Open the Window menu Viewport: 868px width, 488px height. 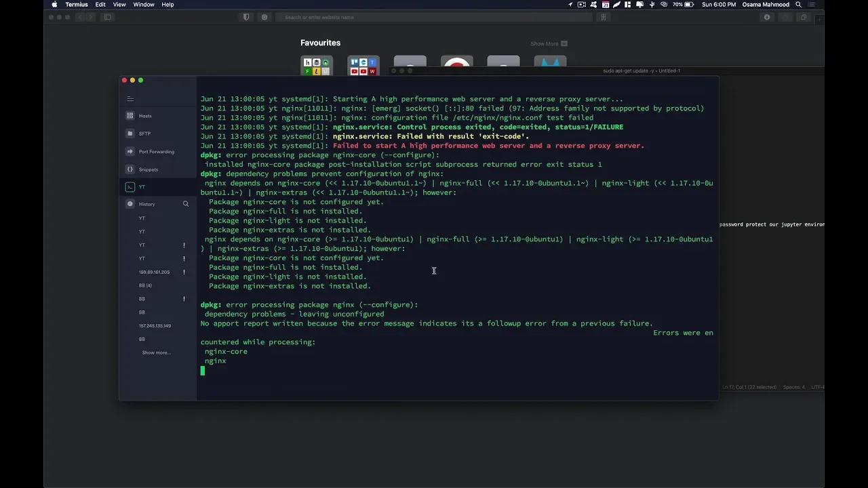click(x=143, y=5)
